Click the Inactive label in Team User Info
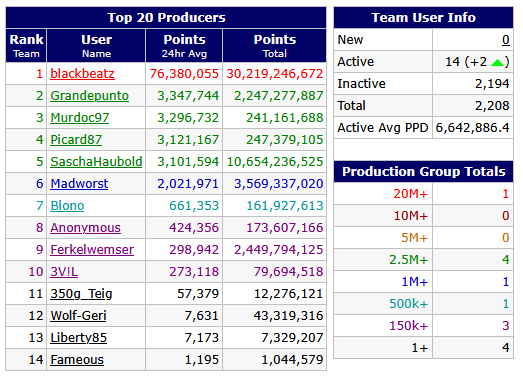The height and width of the screenshot is (379, 523). 361,84
